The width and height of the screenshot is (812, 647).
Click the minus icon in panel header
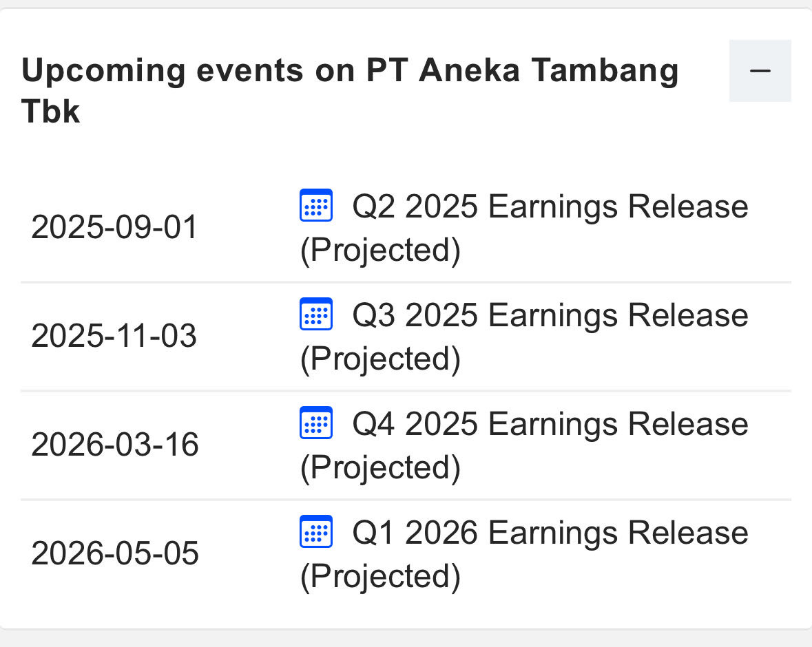click(760, 71)
